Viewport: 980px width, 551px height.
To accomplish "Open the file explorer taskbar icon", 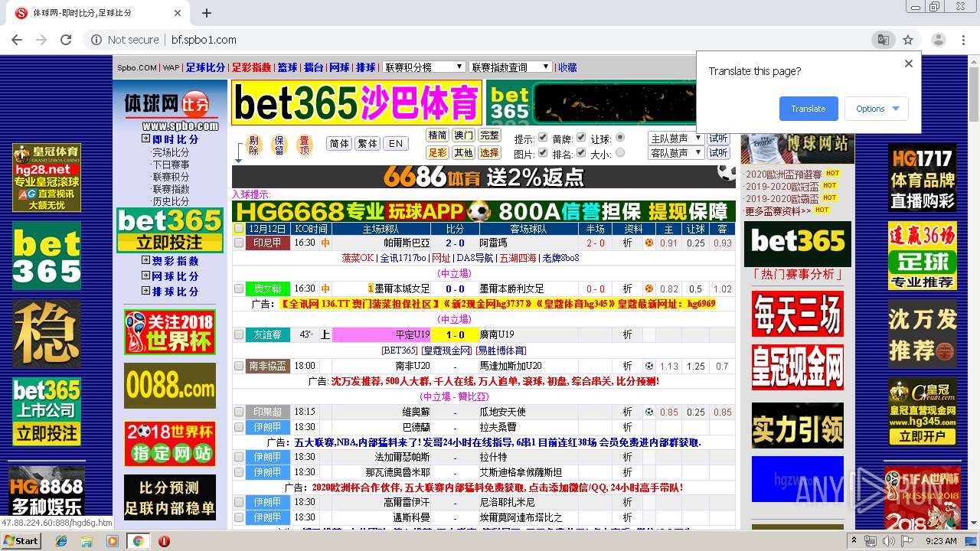I will pos(87,541).
